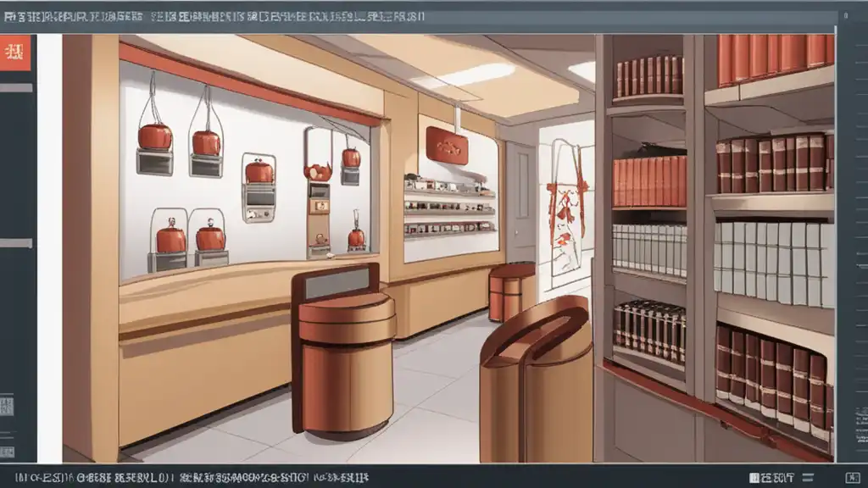Open the shop interior illustration in the canvas
Screen dimensions: 868x488
tap(448, 248)
